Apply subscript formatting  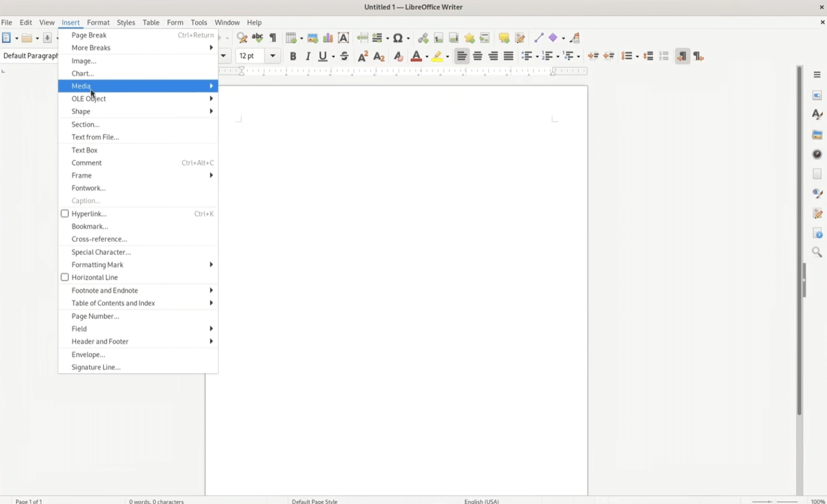tap(379, 56)
